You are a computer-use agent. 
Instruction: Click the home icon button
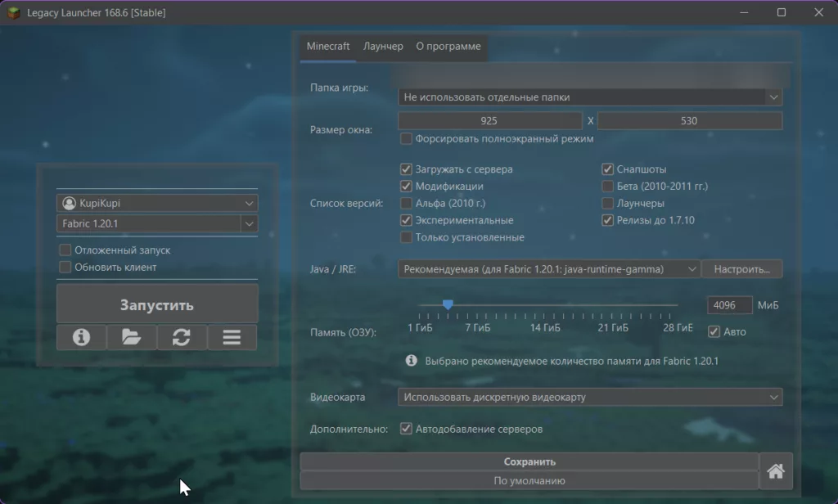(776, 470)
